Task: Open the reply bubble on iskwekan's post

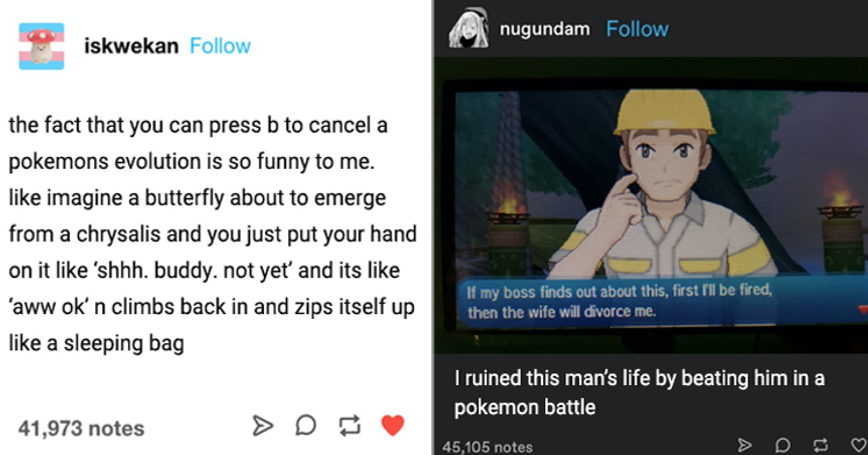Action: [x=305, y=426]
